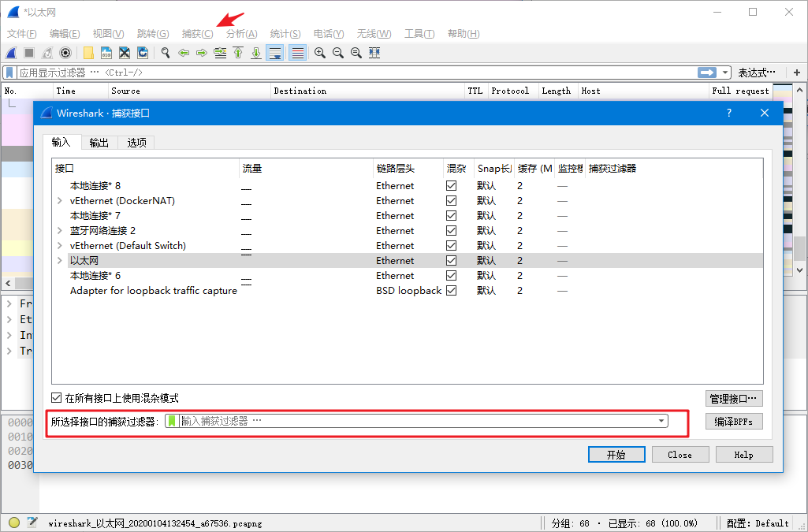
Task: Uncheck promiscuous mode for 本地连接* 8
Action: [x=452, y=185]
